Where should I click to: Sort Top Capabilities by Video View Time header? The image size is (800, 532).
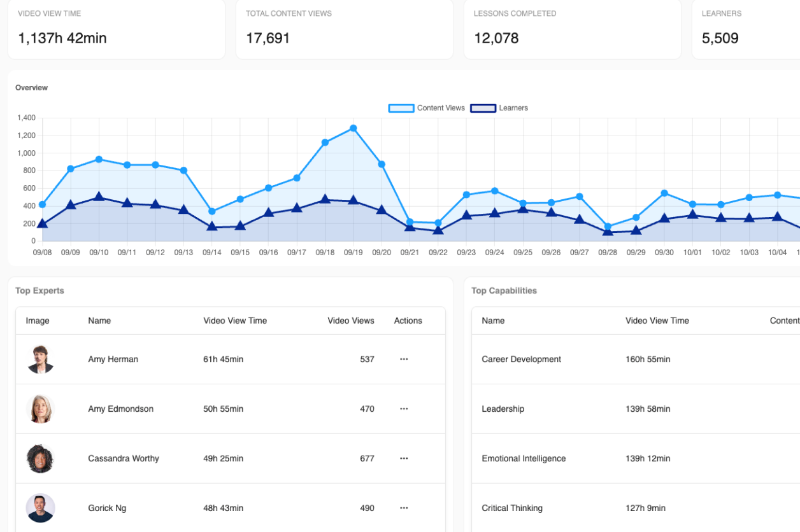[657, 321]
